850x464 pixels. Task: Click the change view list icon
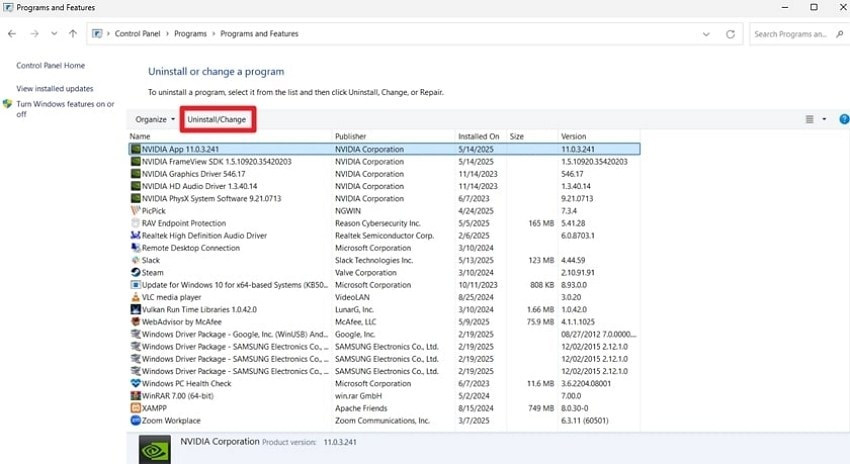(809, 119)
